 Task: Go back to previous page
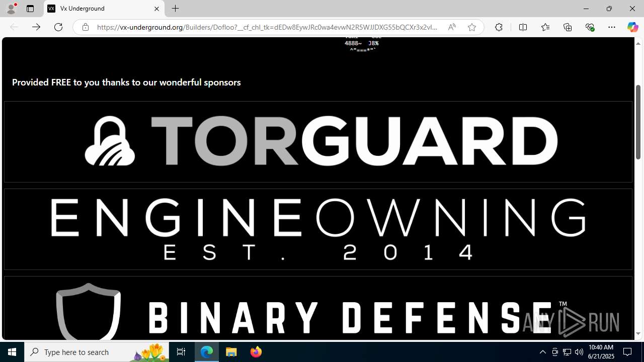click(14, 27)
